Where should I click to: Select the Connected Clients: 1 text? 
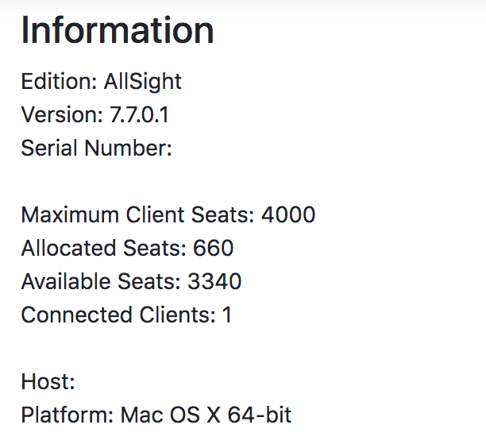(126, 315)
